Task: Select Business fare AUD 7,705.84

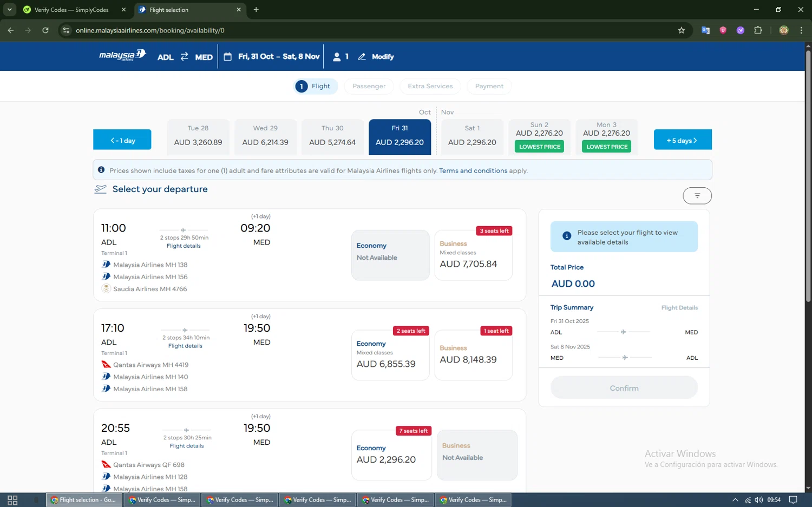Action: click(x=474, y=255)
